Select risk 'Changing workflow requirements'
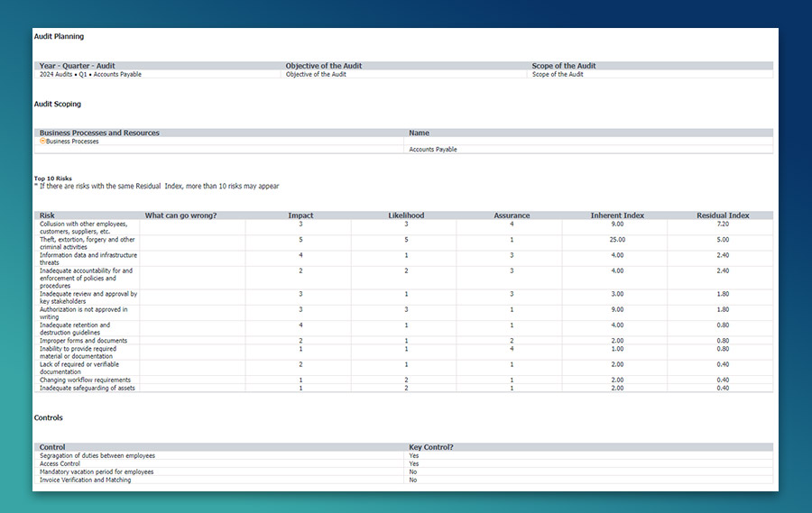812x513 pixels. (x=86, y=380)
